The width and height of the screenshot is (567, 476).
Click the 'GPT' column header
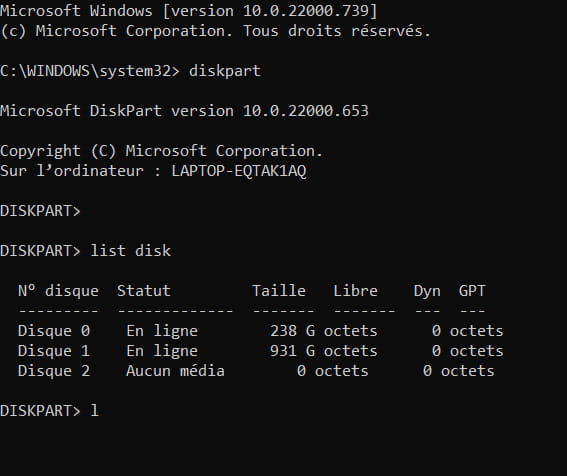472,291
